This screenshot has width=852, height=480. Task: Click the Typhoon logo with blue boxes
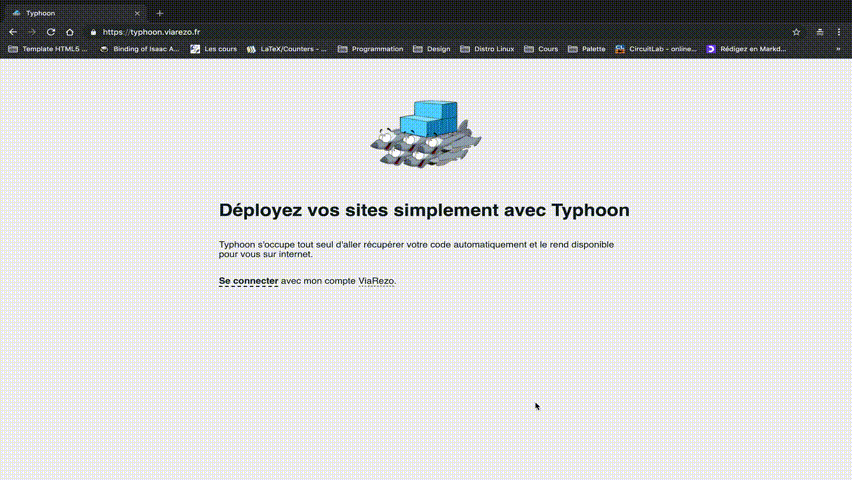coord(426,134)
